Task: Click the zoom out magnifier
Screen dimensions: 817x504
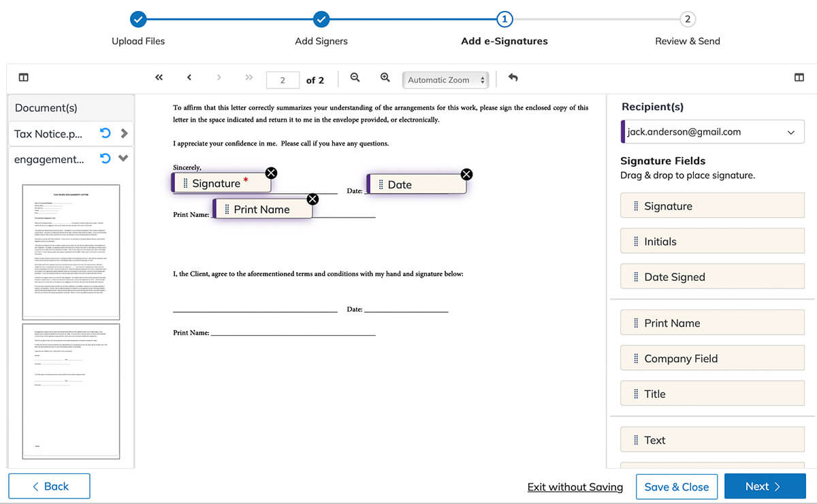Action: (x=355, y=78)
